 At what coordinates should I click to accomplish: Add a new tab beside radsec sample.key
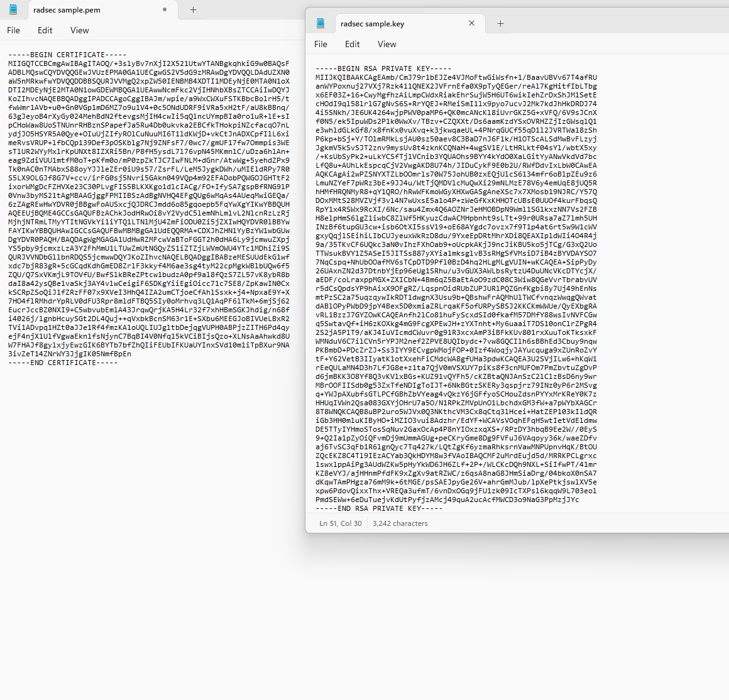point(500,23)
